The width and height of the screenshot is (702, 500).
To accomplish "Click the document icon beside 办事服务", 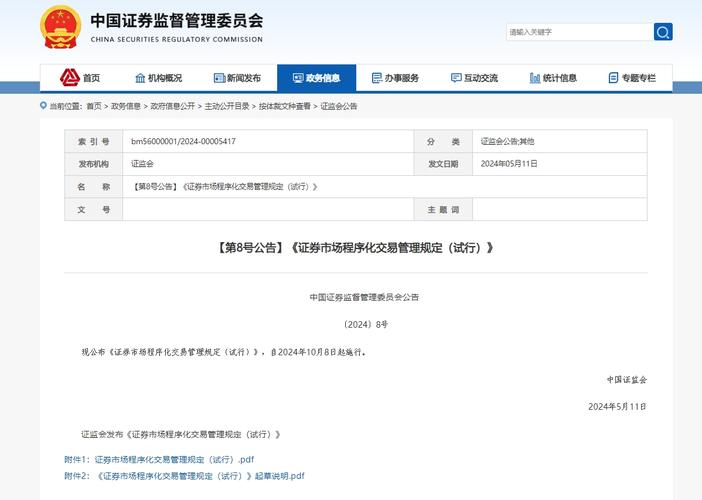I will click(377, 78).
